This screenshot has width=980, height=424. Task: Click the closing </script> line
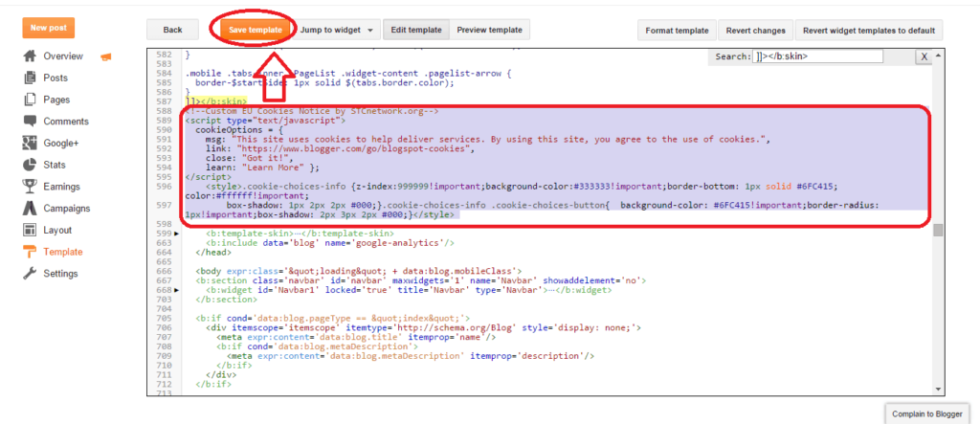[208, 177]
